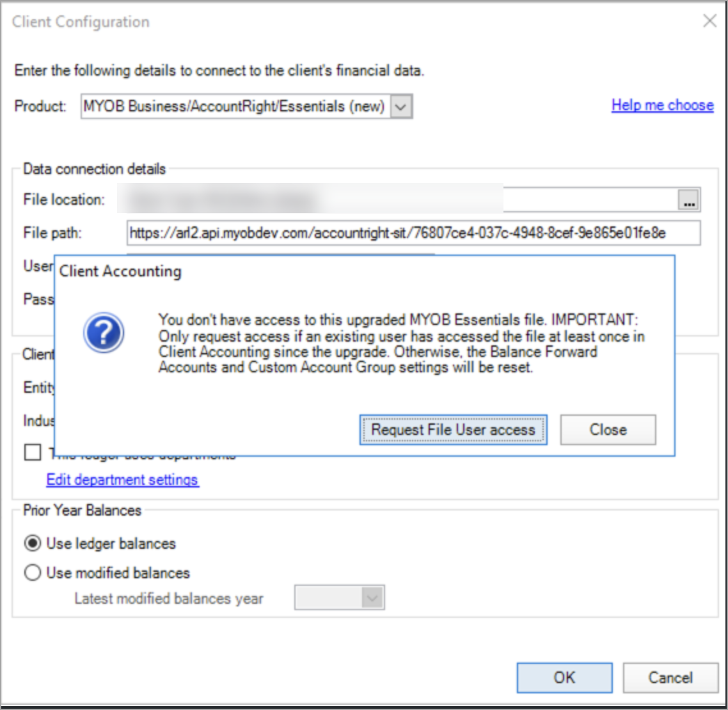Viewport: 728px width, 710px height.
Task: Close the Client Configuration window with X
Action: point(709,20)
